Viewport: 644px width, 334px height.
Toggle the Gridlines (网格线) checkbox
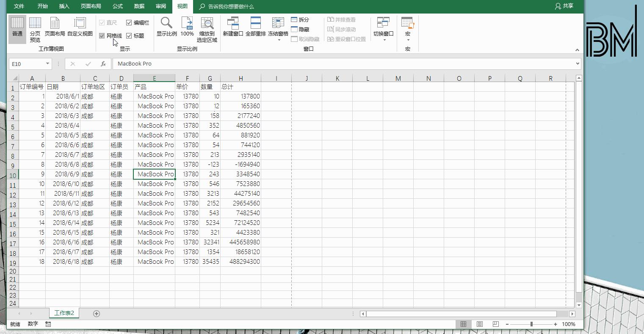click(x=102, y=36)
